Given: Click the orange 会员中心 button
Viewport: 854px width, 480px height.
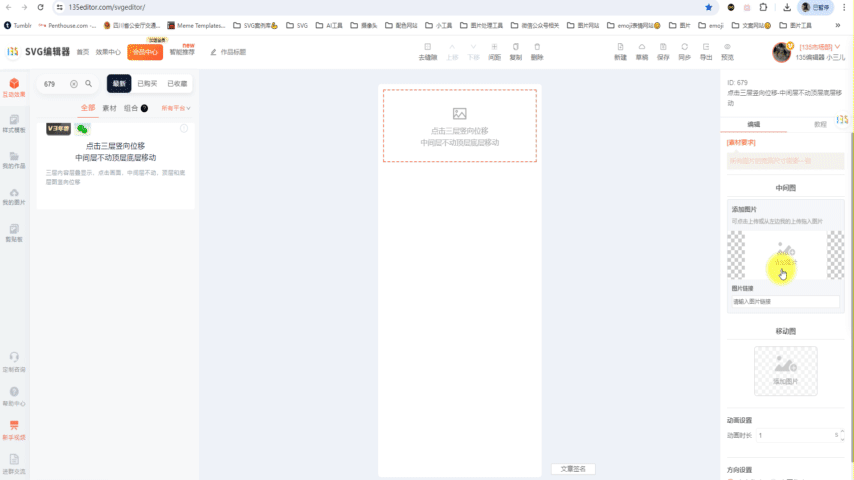Looking at the screenshot, I should coord(145,52).
